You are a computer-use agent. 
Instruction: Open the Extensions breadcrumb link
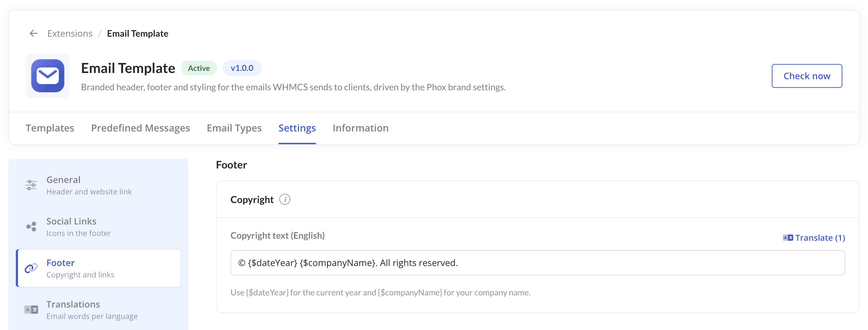[x=70, y=34]
